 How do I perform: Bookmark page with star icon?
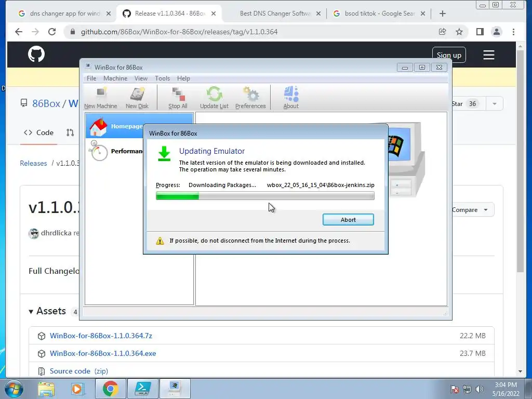[459, 32]
